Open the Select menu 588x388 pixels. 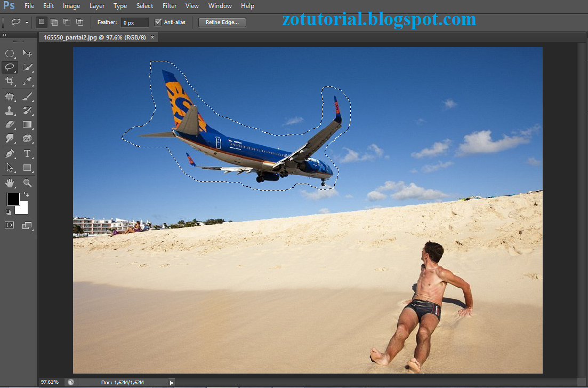point(144,6)
